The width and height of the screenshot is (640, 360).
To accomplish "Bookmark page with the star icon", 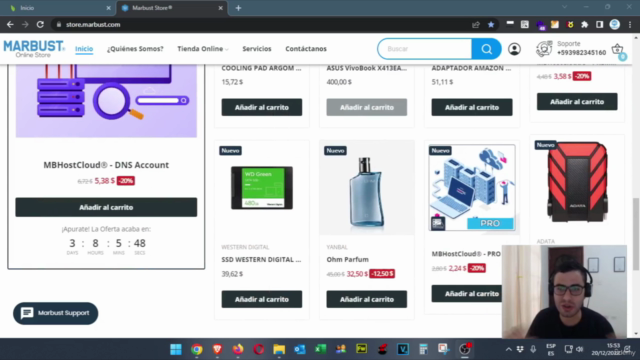I will 491,24.
